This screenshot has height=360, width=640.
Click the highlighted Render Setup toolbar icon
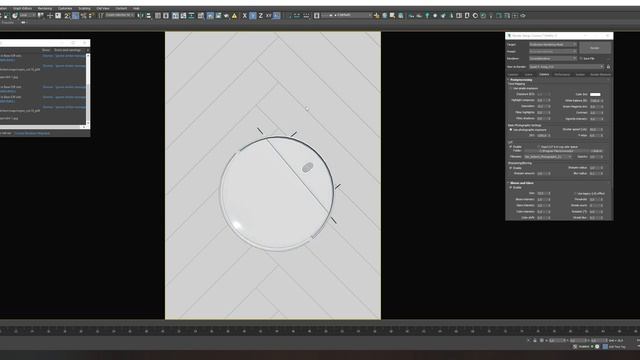pyautogui.click(x=209, y=16)
